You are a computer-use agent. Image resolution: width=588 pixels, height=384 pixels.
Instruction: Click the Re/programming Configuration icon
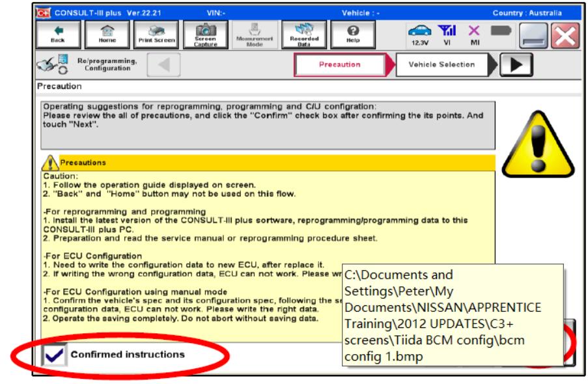(53, 64)
